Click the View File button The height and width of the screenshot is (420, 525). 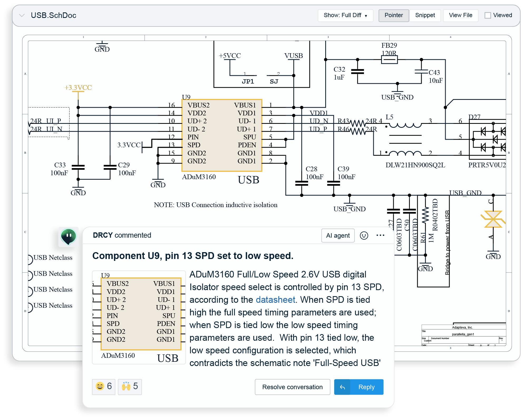(460, 15)
